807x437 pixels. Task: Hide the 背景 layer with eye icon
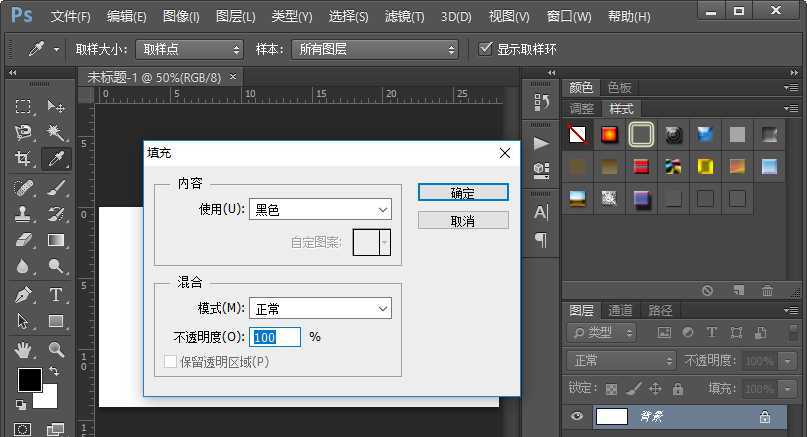pyautogui.click(x=577, y=417)
